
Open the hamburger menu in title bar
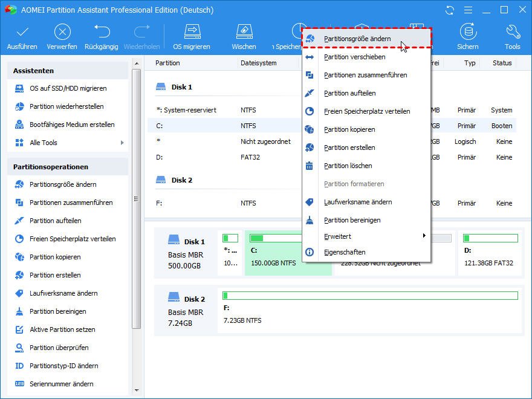(468, 10)
